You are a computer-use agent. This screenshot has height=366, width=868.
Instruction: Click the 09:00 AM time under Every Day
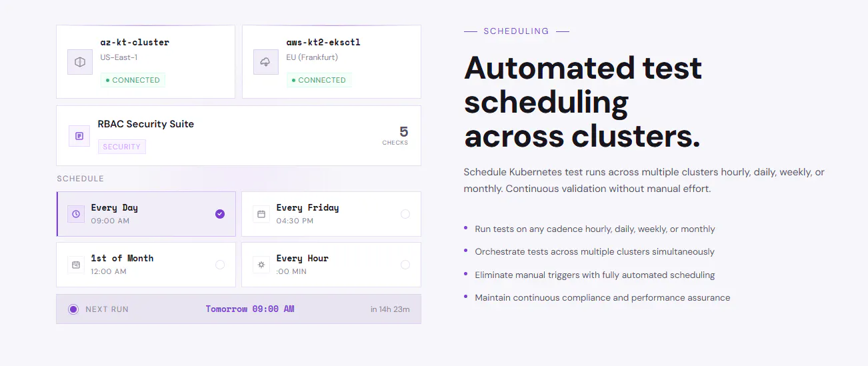pyautogui.click(x=110, y=221)
